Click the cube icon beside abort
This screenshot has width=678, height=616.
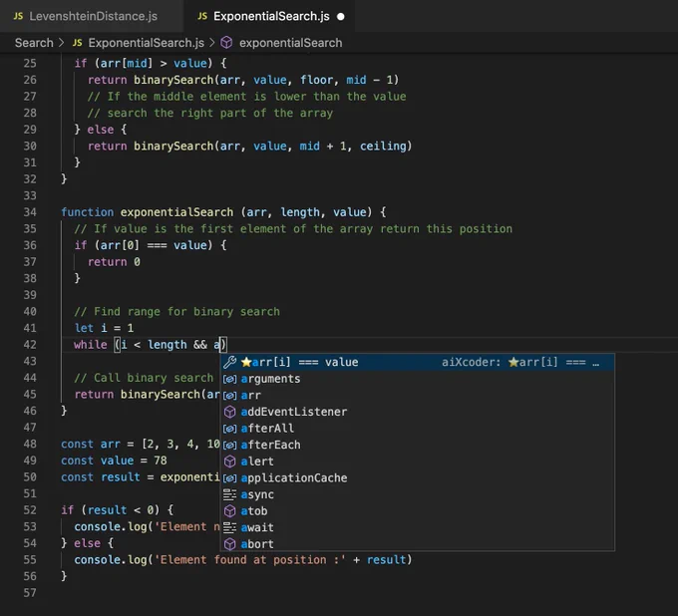229,544
